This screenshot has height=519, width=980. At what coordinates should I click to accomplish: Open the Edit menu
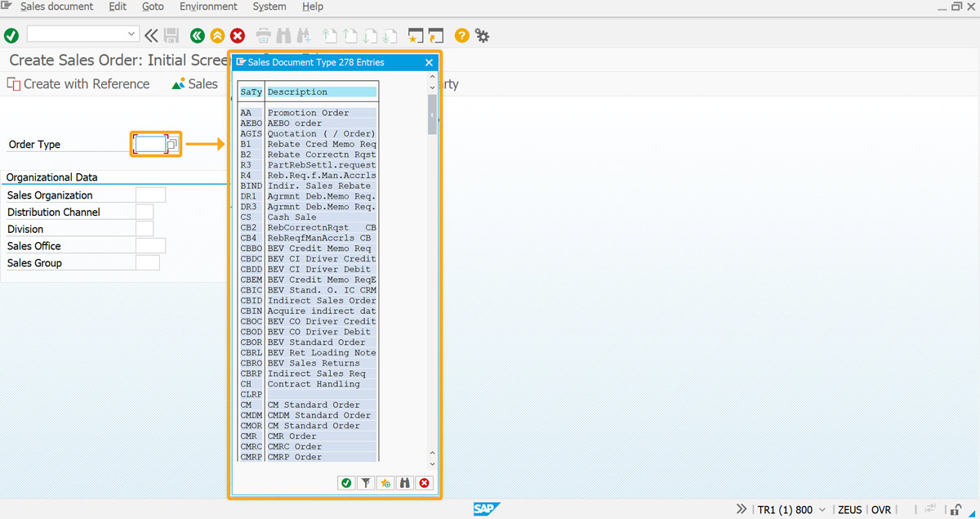118,7
